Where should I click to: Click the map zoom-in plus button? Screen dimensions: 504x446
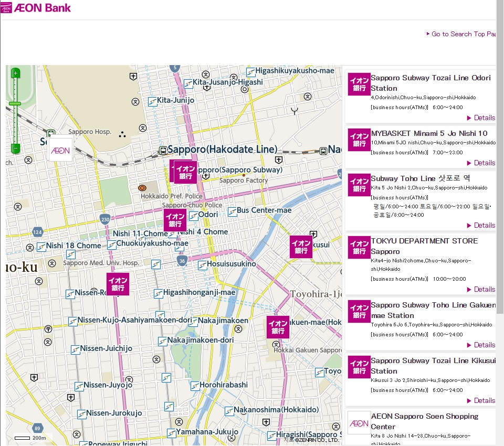click(x=15, y=73)
